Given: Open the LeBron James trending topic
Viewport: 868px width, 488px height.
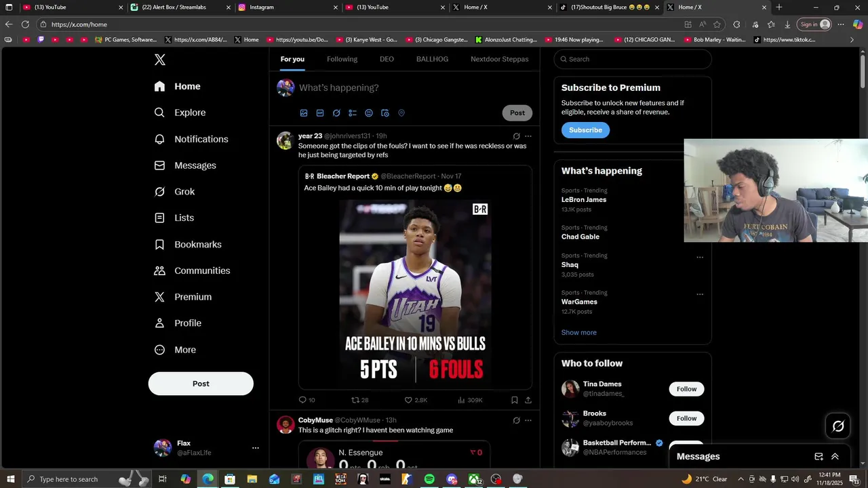Looking at the screenshot, I should coord(584,200).
